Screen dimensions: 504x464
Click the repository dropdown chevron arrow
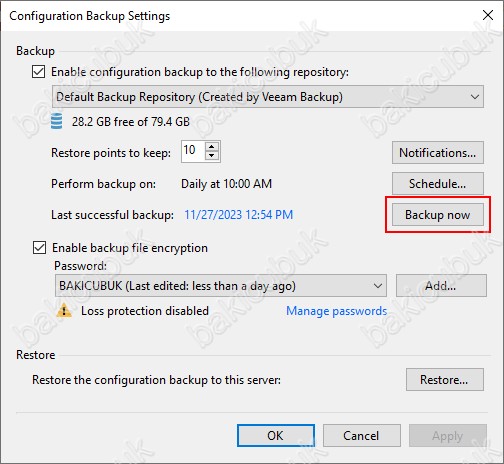click(475, 97)
